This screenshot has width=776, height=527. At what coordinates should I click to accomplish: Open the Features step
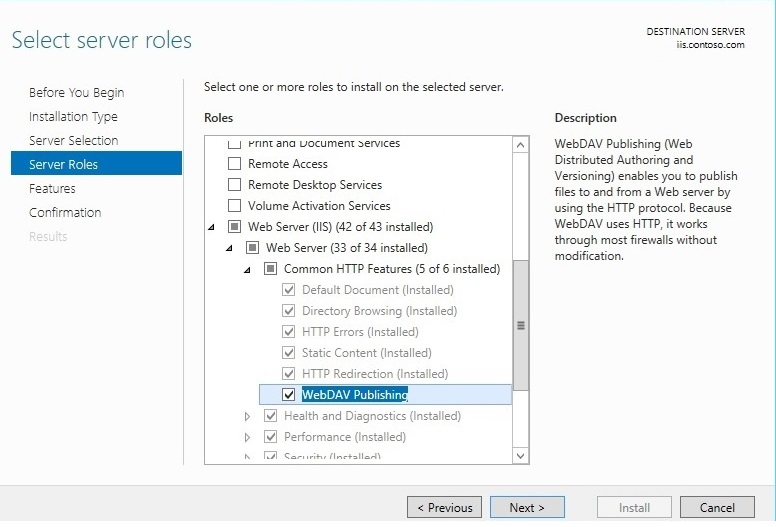52,189
